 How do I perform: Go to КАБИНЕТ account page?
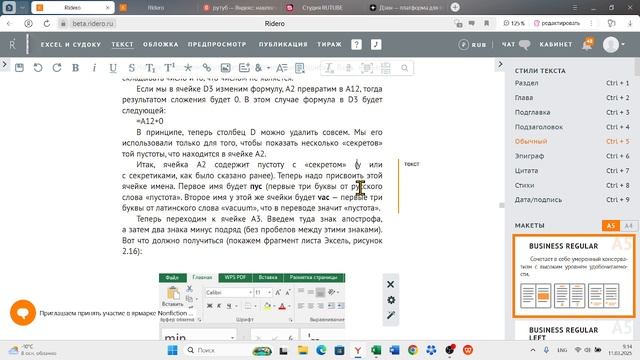point(556,44)
